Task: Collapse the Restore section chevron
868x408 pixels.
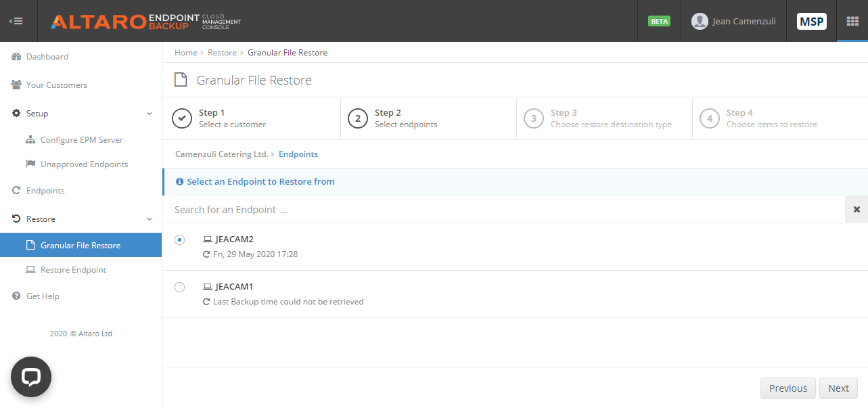Action: tap(149, 219)
